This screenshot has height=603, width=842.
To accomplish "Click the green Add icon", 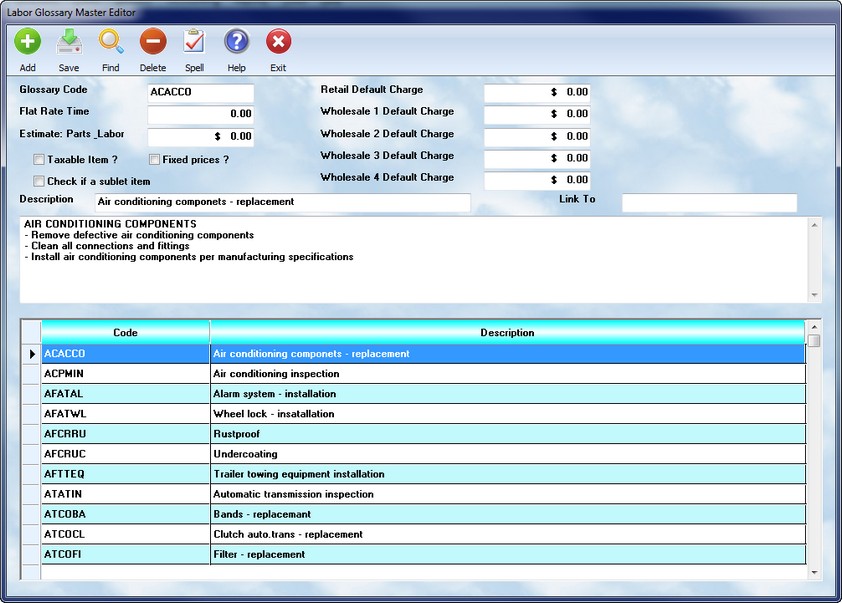I will 27,42.
